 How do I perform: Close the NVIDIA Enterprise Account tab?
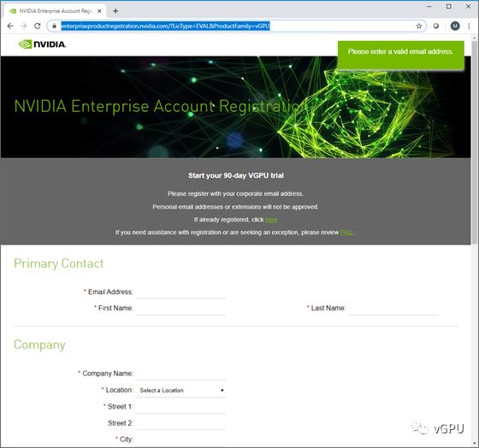99,11
